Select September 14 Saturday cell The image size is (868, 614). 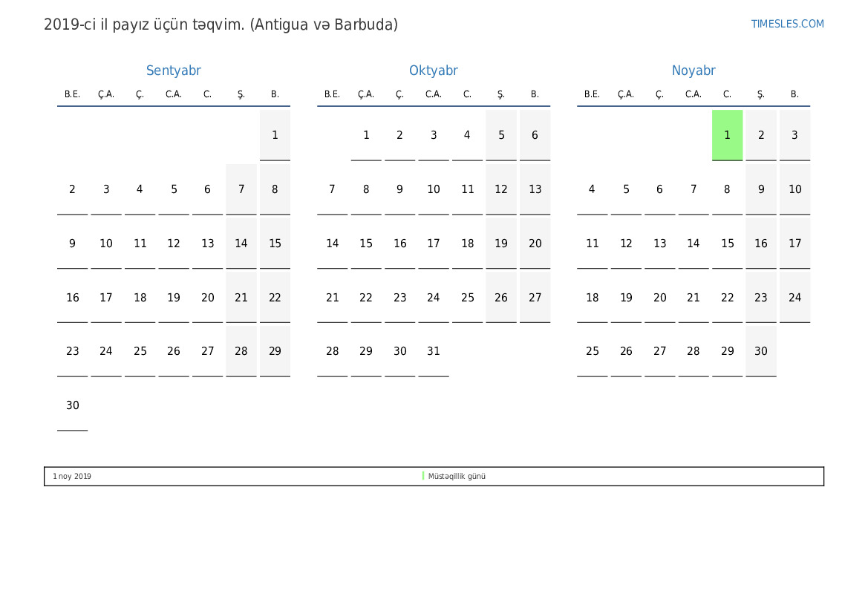[x=241, y=244]
